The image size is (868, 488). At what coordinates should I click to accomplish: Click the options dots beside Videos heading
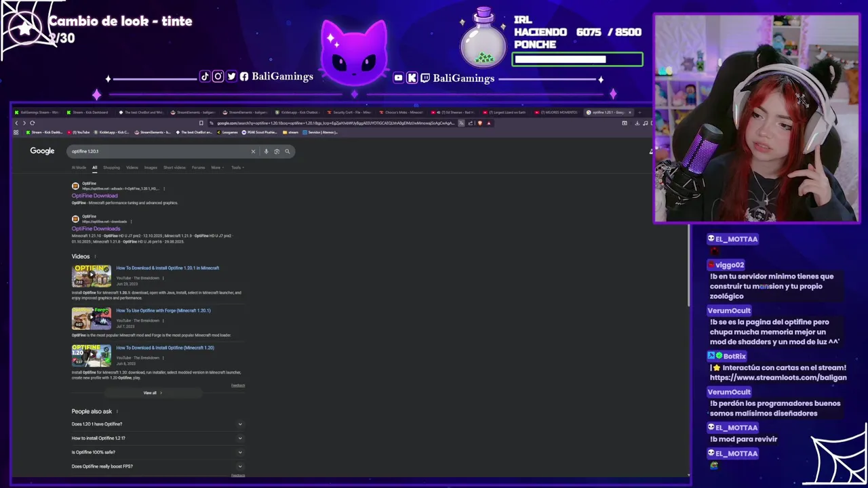95,257
